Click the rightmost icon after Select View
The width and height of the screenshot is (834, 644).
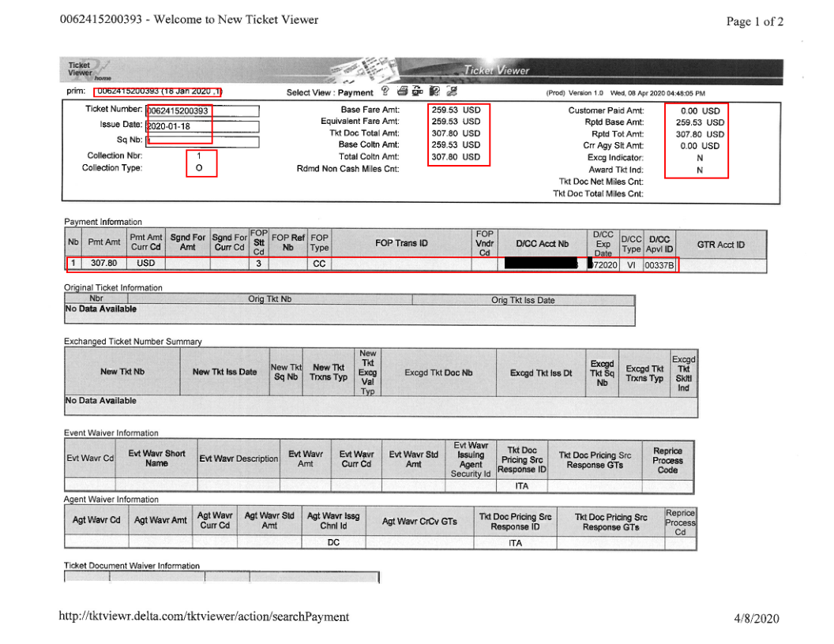451,92
